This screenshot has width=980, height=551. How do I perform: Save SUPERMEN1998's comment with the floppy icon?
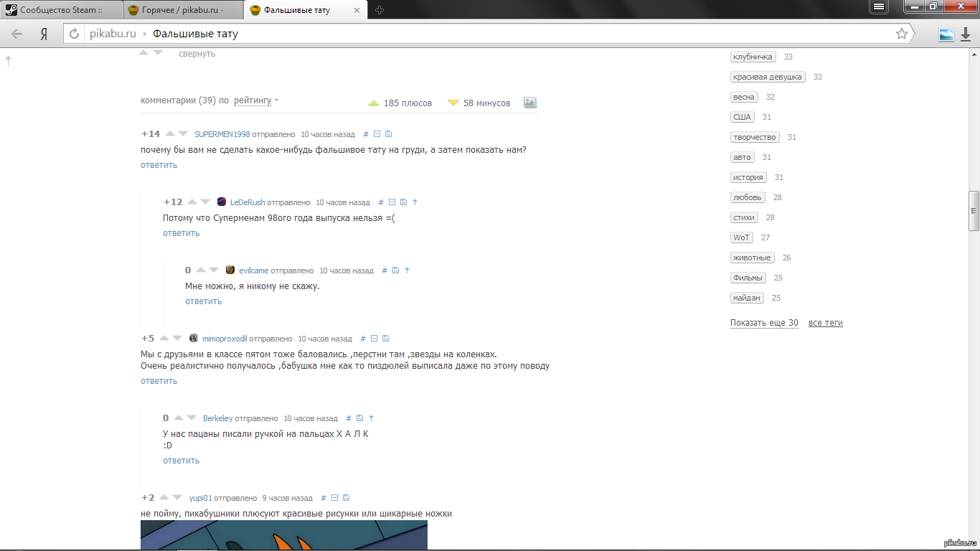click(x=388, y=134)
